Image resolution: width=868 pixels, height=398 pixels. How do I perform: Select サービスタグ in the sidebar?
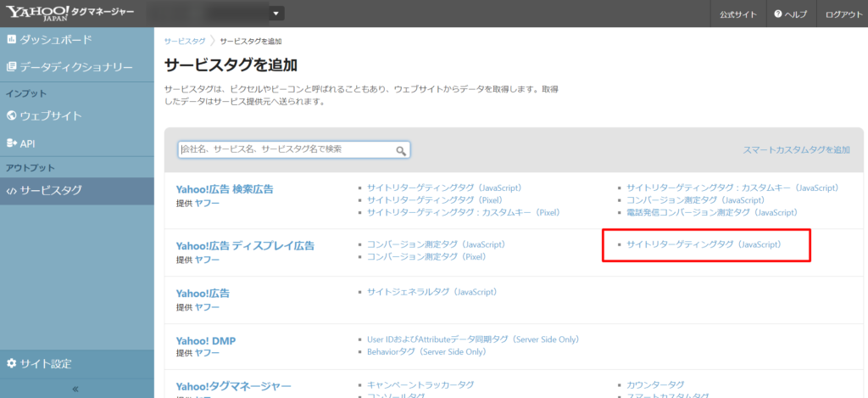point(77,191)
